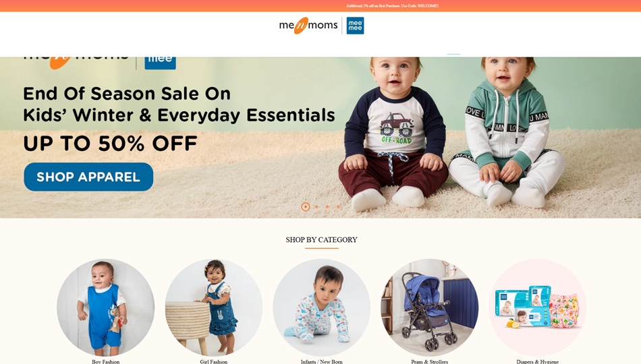Follow the Diapers & Hygiene text link
This screenshot has width=641, height=364.
tap(538, 361)
